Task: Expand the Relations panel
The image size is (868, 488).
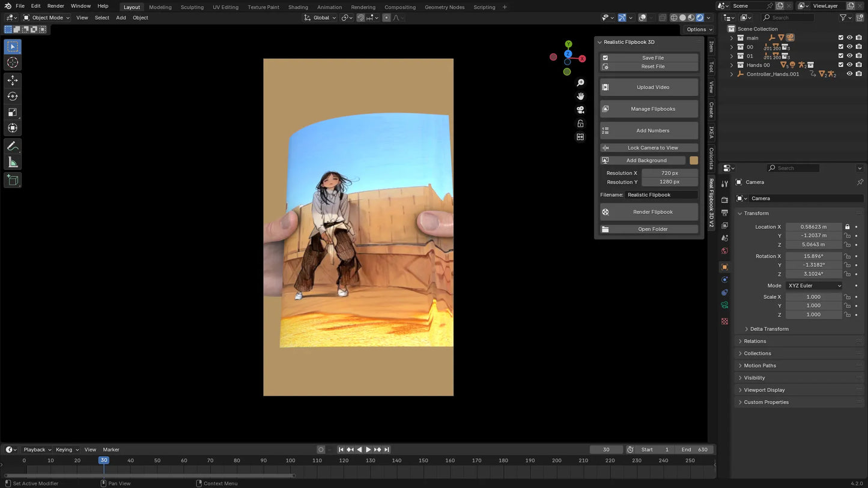Action: (754, 341)
